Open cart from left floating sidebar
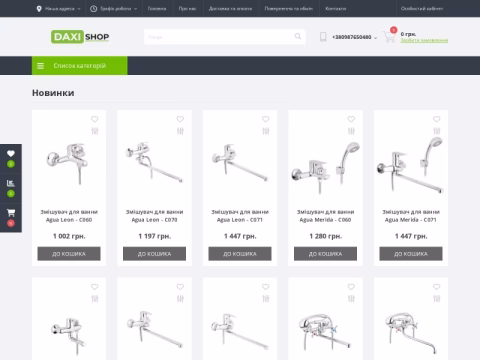Viewport: 480px width, 360px height. 11,218
